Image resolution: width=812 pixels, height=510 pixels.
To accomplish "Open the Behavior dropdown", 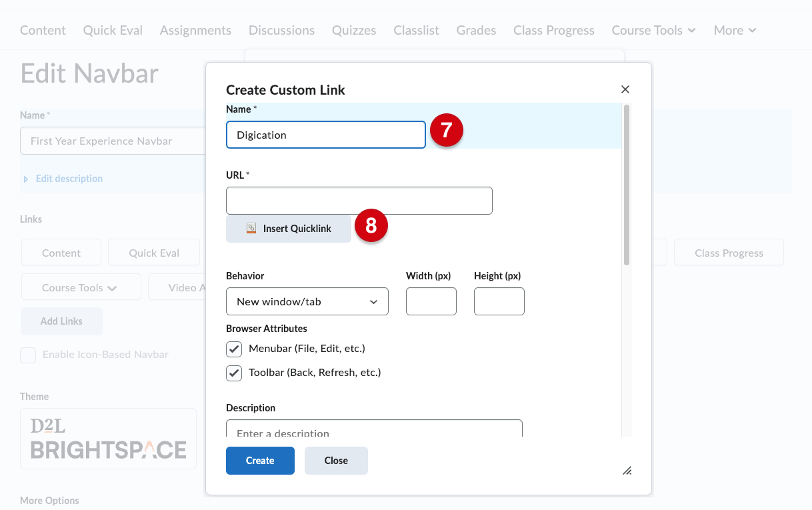I will (x=307, y=301).
